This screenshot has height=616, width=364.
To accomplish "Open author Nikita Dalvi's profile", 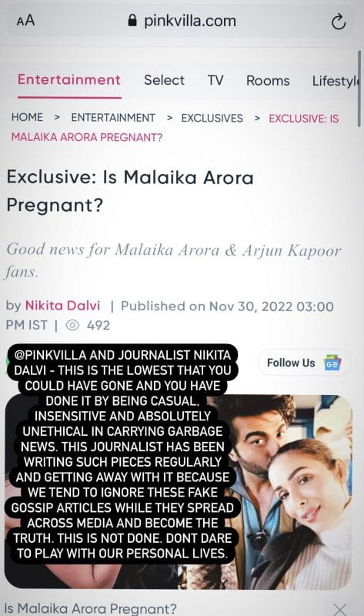I will pos(63,305).
